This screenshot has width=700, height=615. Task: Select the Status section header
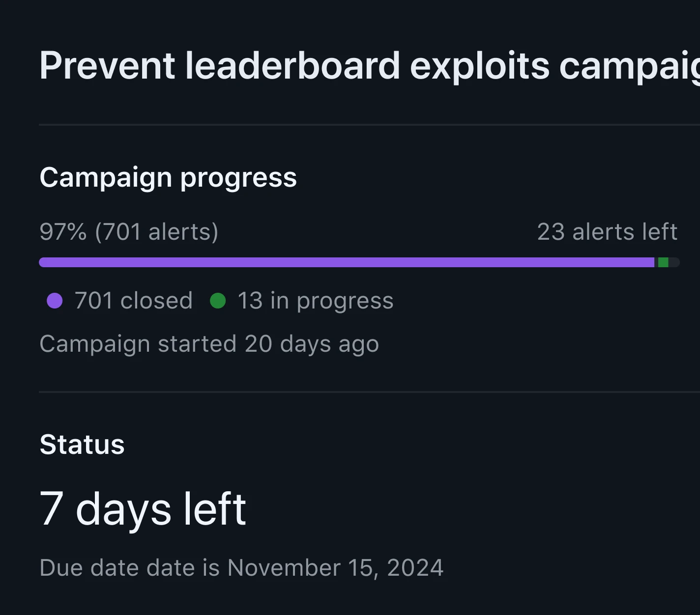pos(82,445)
